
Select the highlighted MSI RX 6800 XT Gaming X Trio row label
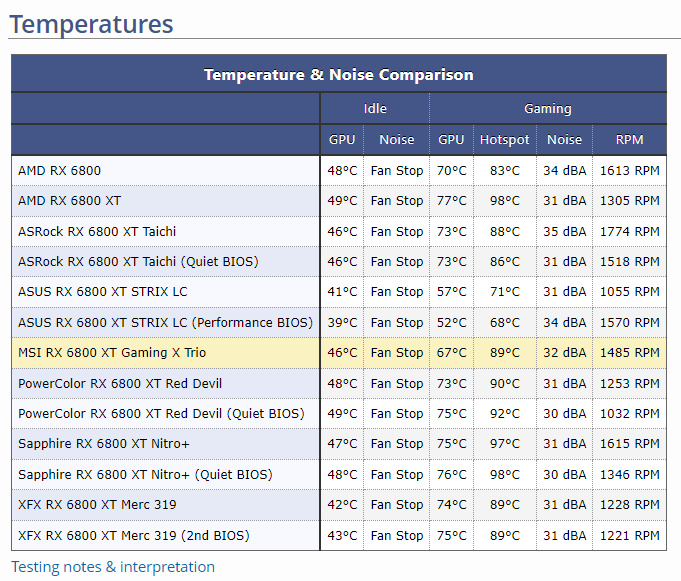pyautogui.click(x=110, y=353)
